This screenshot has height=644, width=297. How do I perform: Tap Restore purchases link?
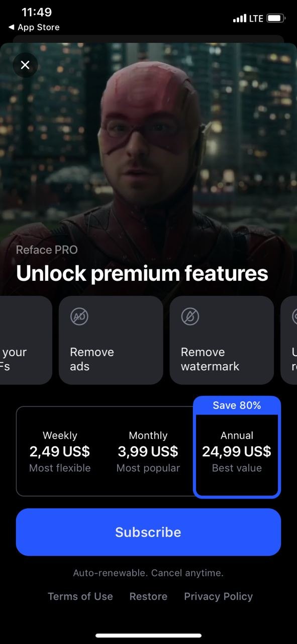point(148,596)
